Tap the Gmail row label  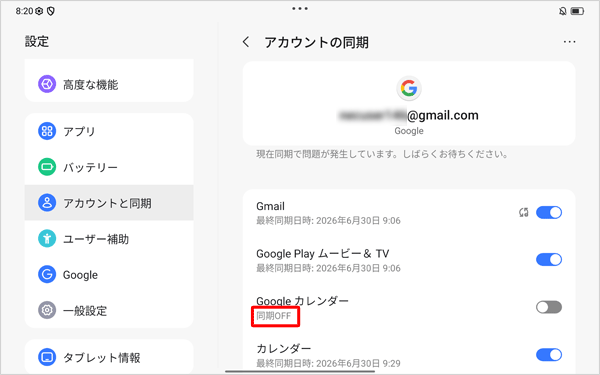point(270,206)
